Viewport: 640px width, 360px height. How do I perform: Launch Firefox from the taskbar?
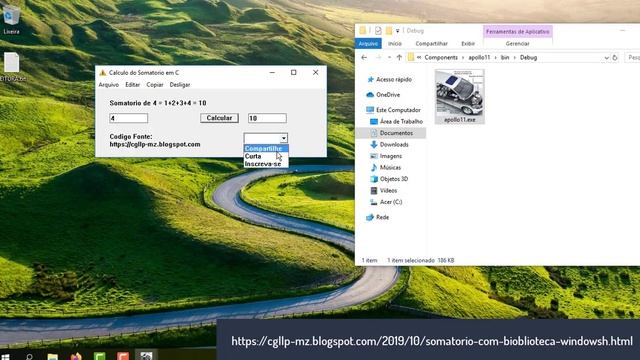point(76,356)
